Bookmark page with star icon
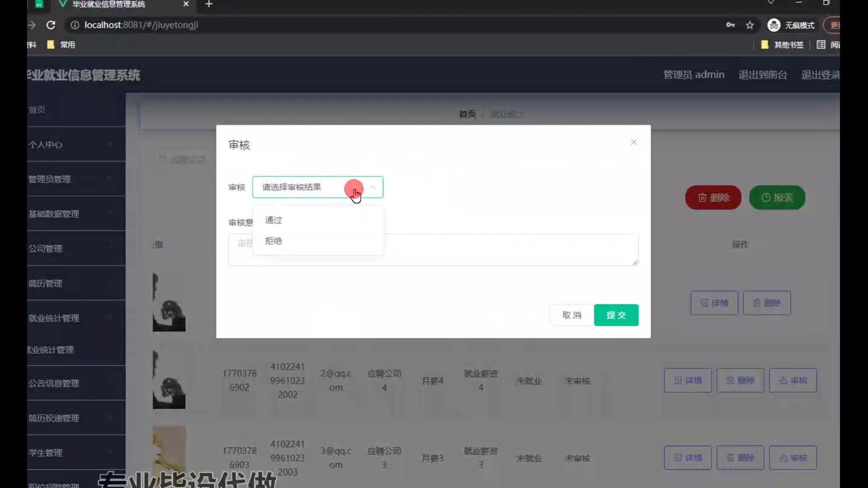868x488 pixels. pos(750,25)
